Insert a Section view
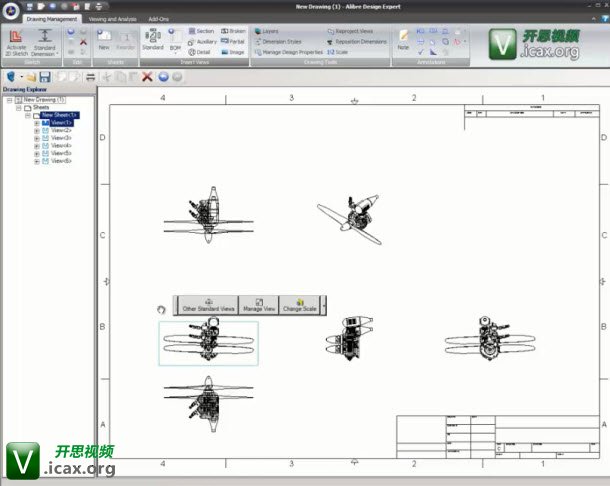 coord(202,31)
